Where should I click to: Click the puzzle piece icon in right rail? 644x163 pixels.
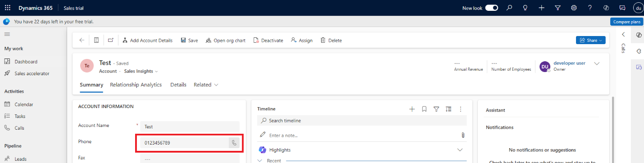[x=639, y=51]
